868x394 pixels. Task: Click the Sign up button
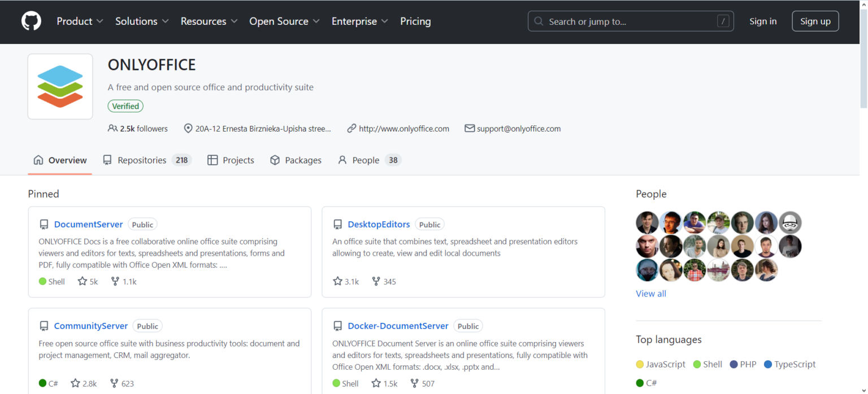(x=815, y=21)
